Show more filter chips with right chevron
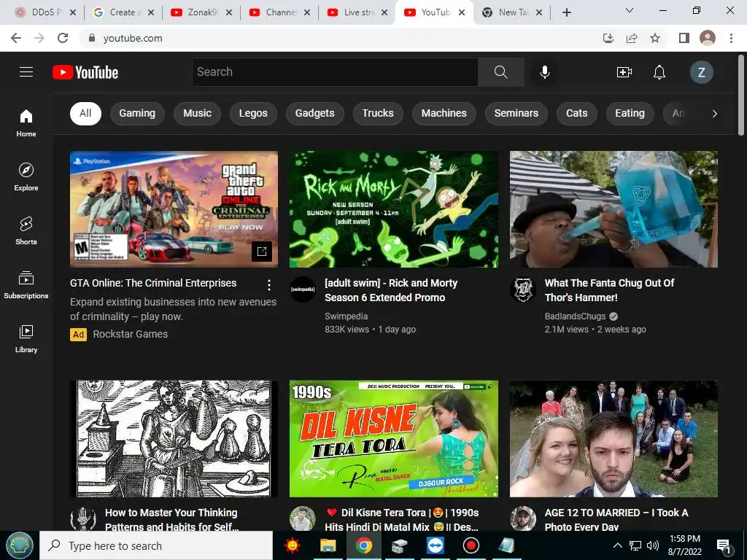This screenshot has width=747, height=560. [714, 113]
